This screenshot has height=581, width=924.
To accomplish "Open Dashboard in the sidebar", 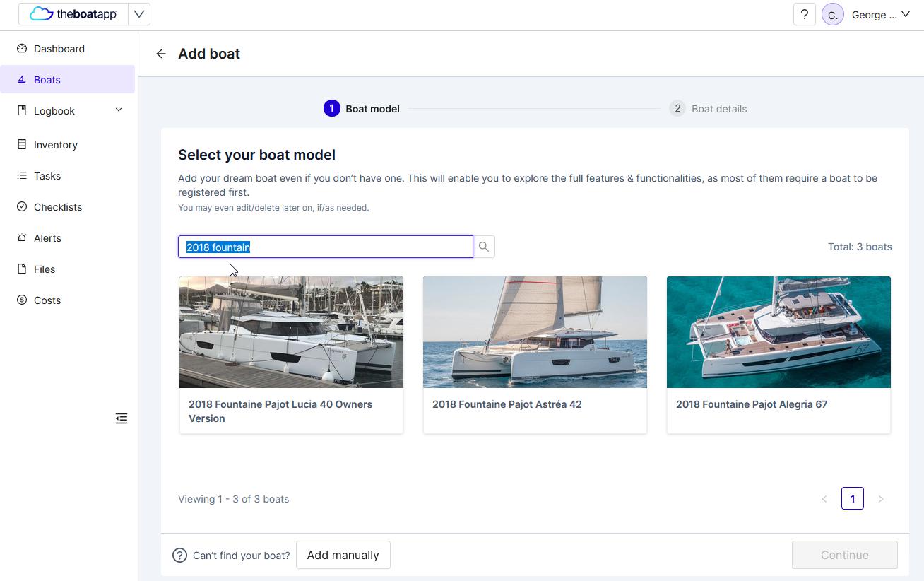I will pyautogui.click(x=68, y=49).
